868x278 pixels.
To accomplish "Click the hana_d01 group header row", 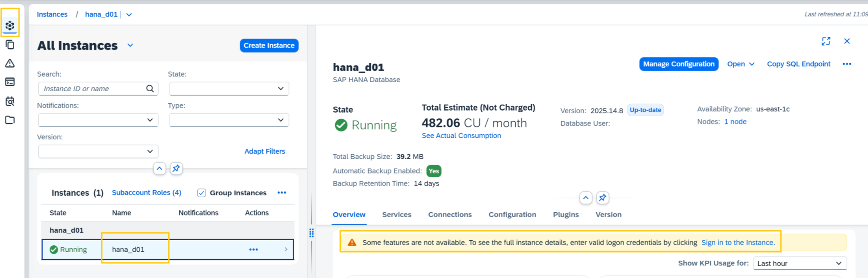I will (x=168, y=231).
